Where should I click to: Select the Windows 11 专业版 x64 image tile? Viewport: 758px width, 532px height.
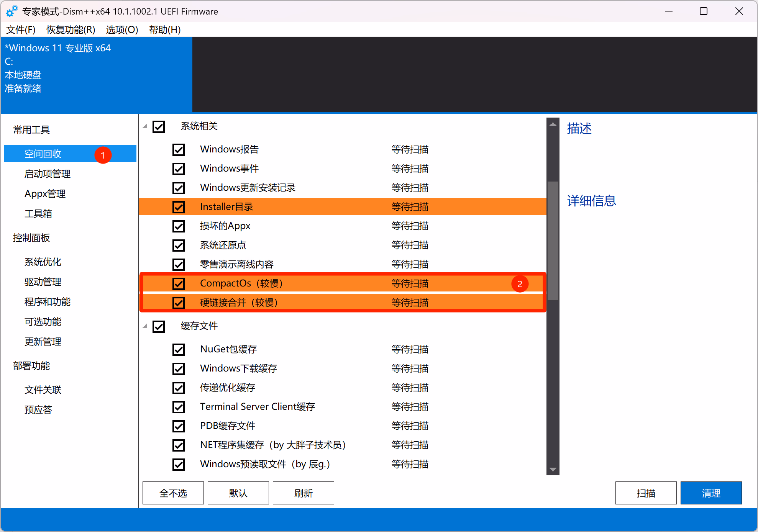pyautogui.click(x=97, y=75)
